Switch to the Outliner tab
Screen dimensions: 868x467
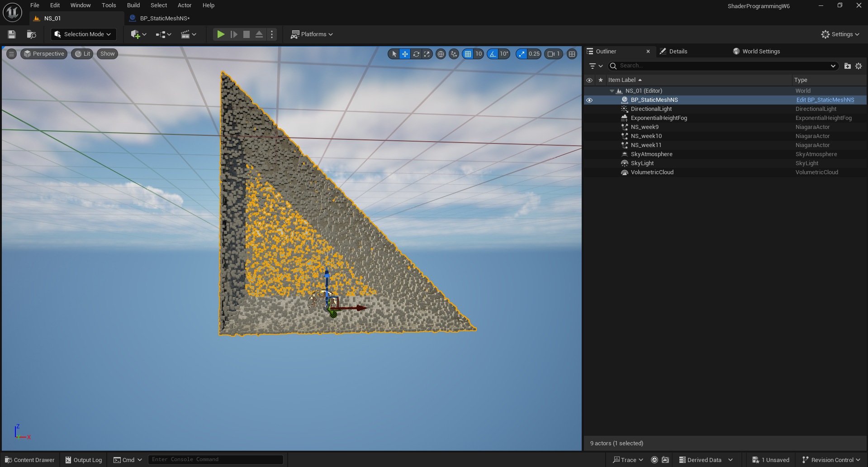point(606,52)
